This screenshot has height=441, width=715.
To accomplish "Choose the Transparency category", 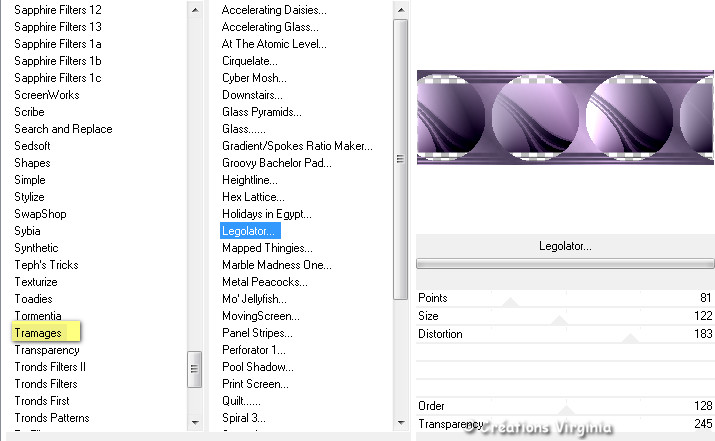I will (x=47, y=350).
